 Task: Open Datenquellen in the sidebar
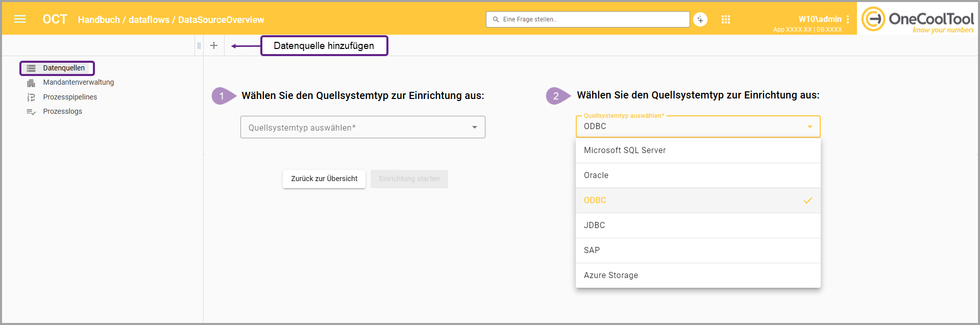coord(63,68)
